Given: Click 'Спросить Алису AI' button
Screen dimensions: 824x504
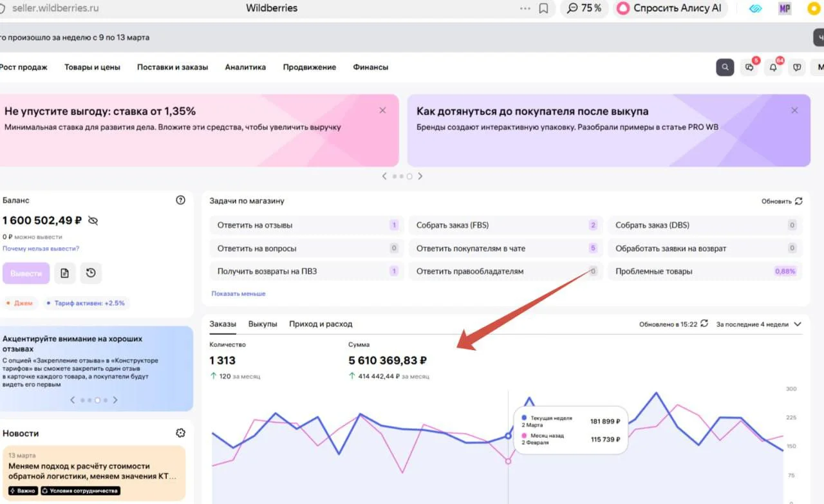Looking at the screenshot, I should (x=670, y=8).
